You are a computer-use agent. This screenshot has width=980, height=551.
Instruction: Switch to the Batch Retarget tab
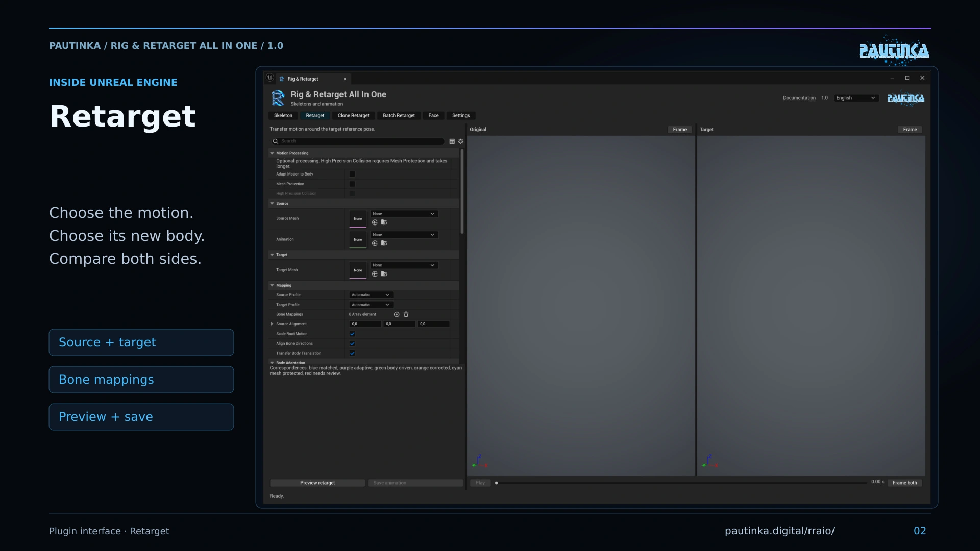tap(399, 116)
